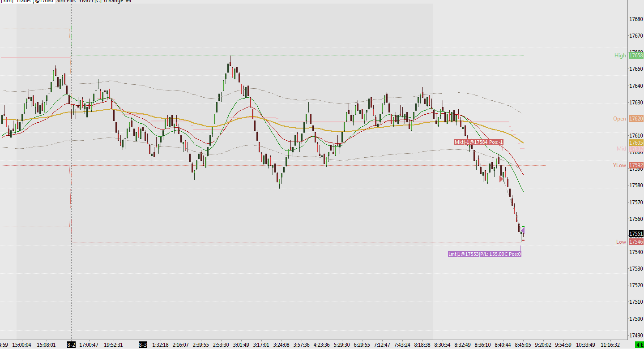Click the 17:00:47 time axis label
The height and width of the screenshot is (349, 644).
coord(89,345)
